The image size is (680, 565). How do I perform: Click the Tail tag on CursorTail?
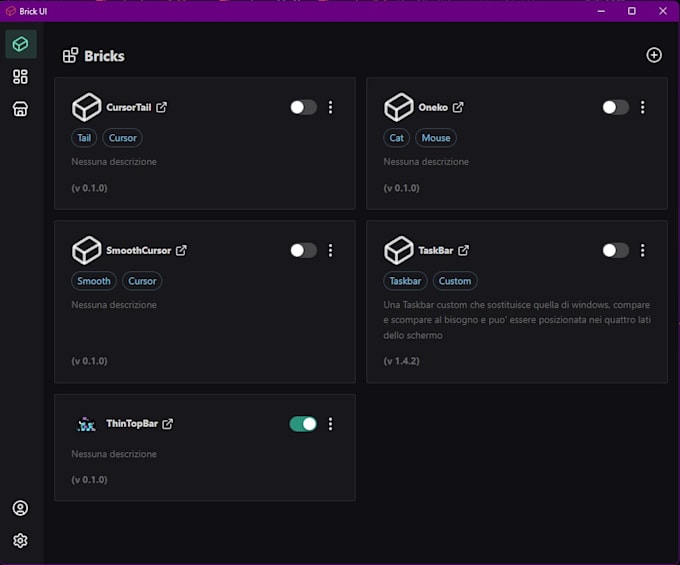(x=84, y=138)
